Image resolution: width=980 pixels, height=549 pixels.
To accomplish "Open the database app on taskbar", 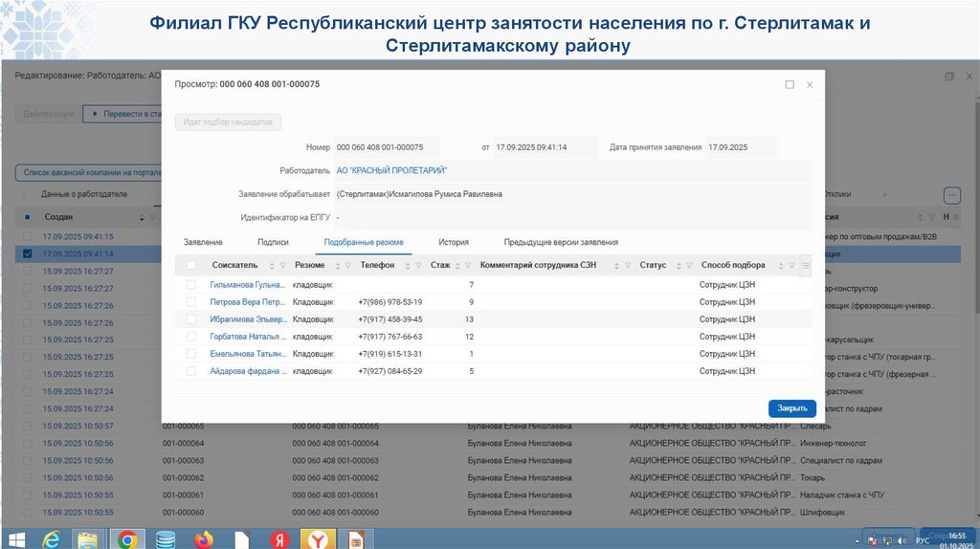I will (x=166, y=539).
